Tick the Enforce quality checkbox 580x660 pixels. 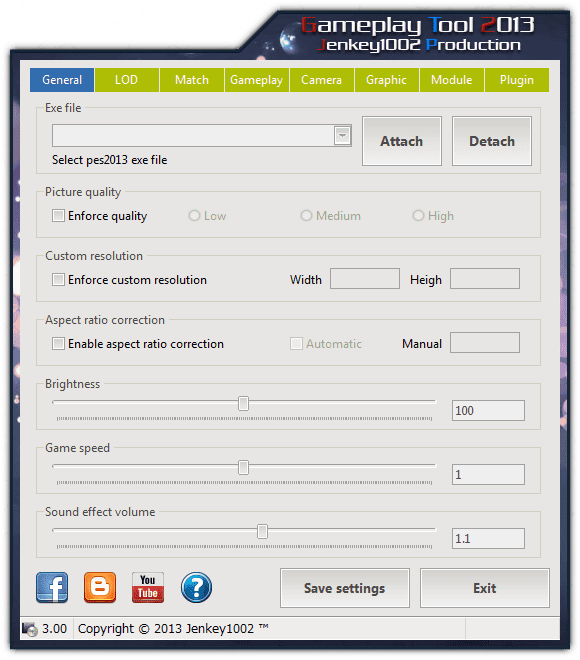(58, 216)
